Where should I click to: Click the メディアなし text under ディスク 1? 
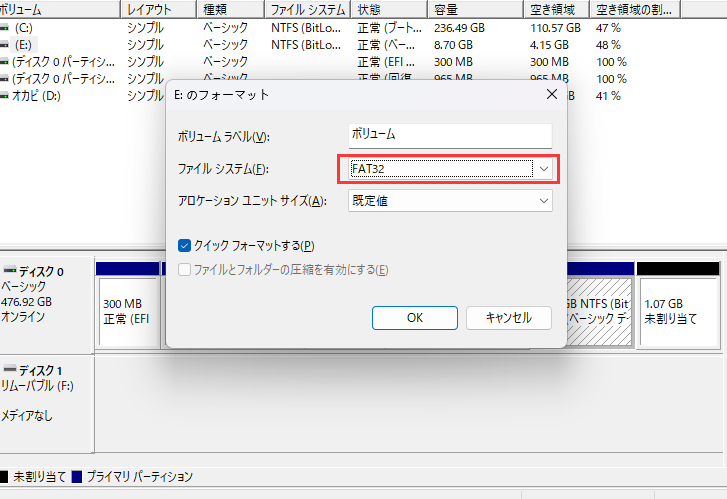click(26, 416)
